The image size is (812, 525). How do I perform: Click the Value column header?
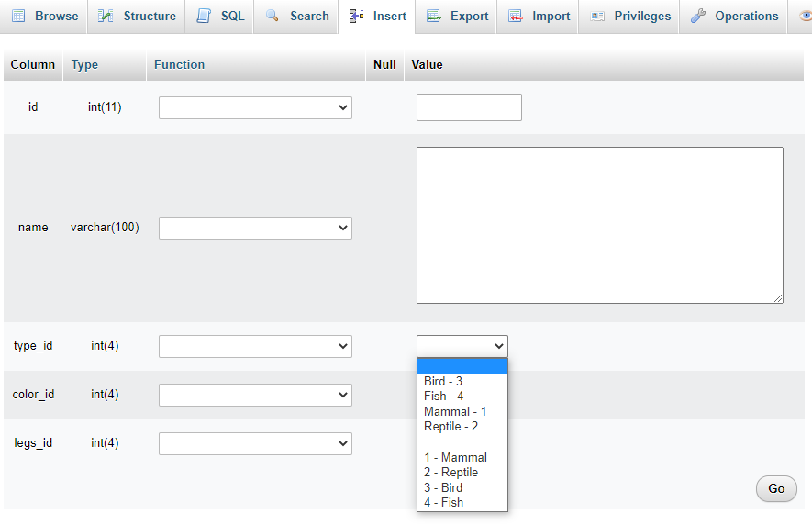coord(427,65)
